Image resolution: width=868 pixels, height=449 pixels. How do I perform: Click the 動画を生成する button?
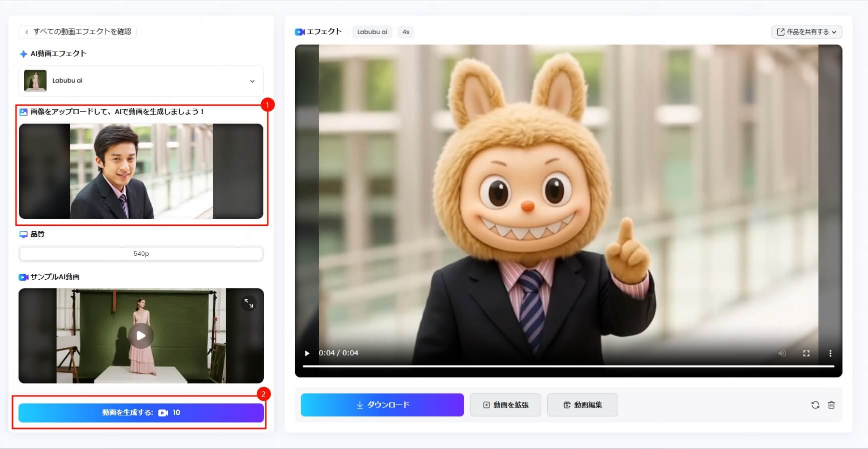(141, 413)
